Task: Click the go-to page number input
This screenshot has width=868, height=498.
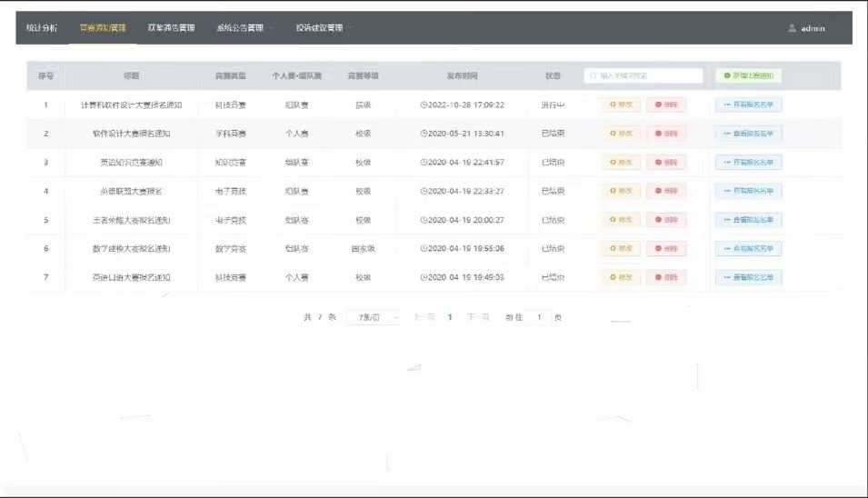Action: click(x=539, y=317)
